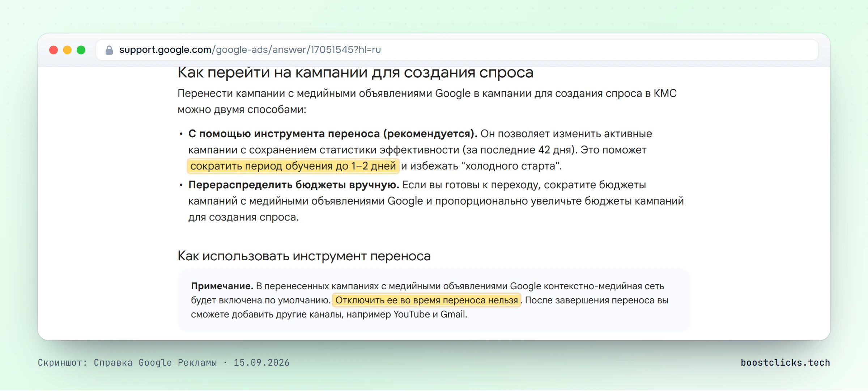
Task: Click the yellow minimize window dot
Action: [67, 50]
